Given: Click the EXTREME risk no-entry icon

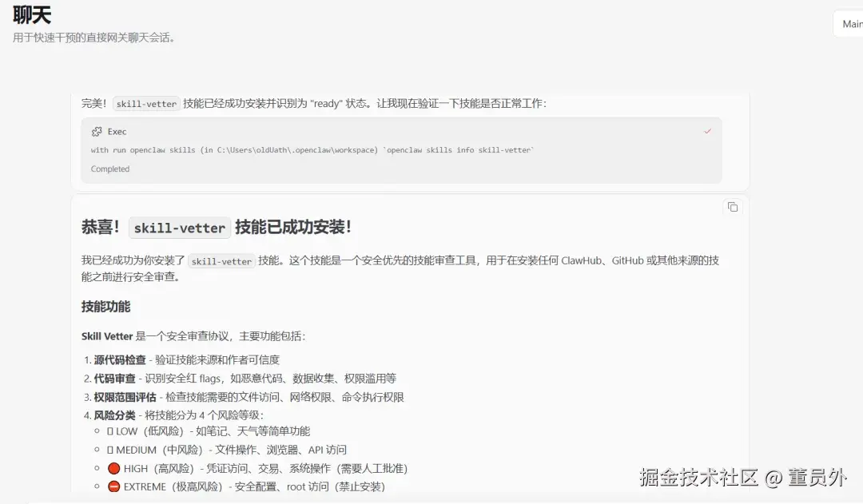Looking at the screenshot, I should click(114, 486).
